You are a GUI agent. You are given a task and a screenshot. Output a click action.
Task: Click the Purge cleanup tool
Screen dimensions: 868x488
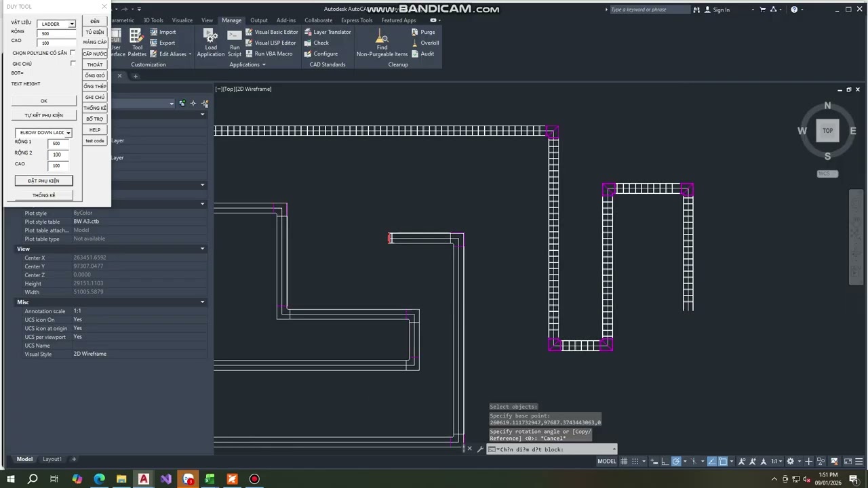coord(423,32)
